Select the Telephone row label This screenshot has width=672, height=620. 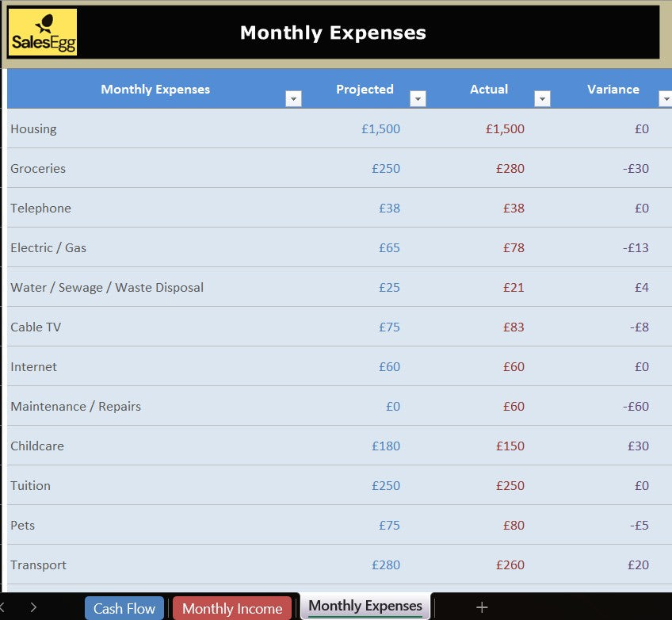[40, 208]
